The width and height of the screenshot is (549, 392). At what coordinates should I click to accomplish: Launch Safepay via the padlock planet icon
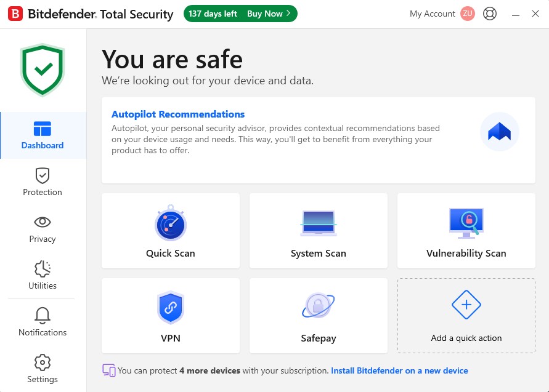click(319, 305)
